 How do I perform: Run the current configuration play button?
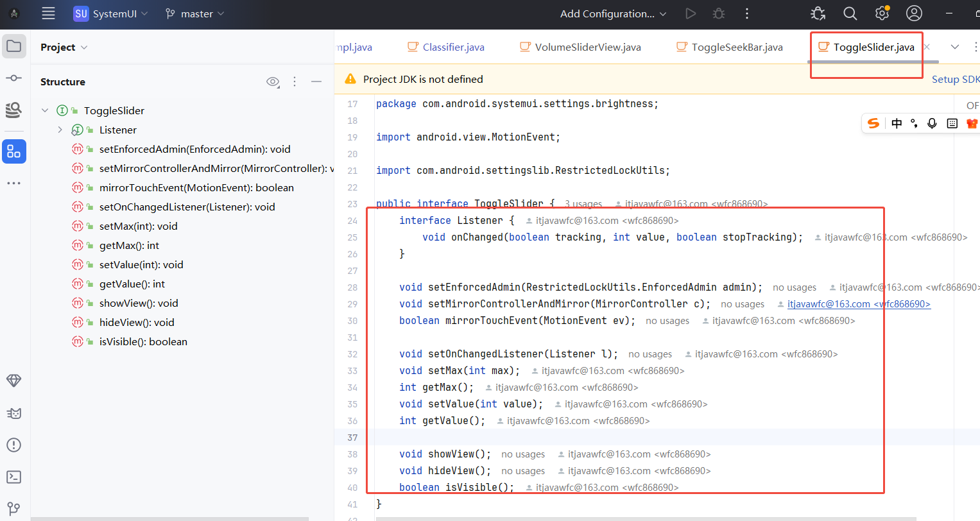(x=691, y=13)
